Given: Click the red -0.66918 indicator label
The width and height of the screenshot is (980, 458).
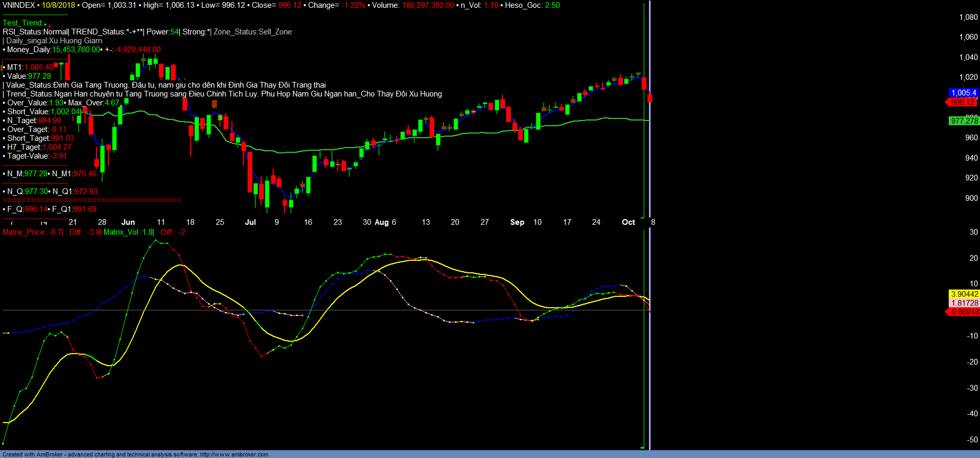Looking at the screenshot, I should click(963, 312).
